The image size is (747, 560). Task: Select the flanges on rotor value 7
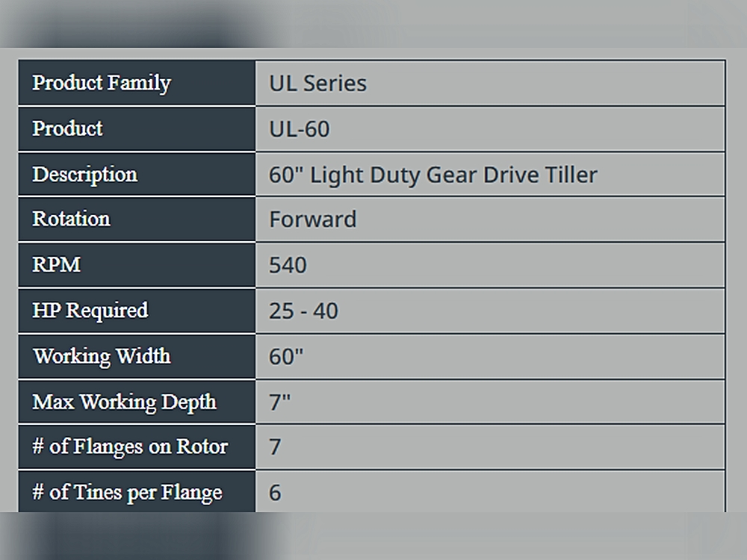click(x=275, y=447)
